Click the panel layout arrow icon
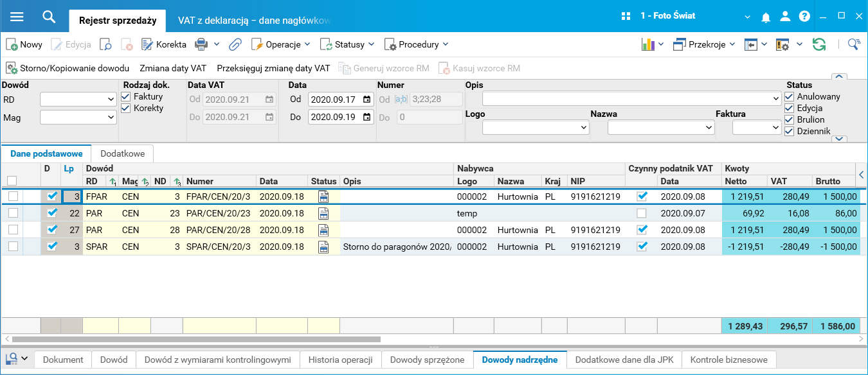This screenshot has width=868, height=375. tap(751, 44)
